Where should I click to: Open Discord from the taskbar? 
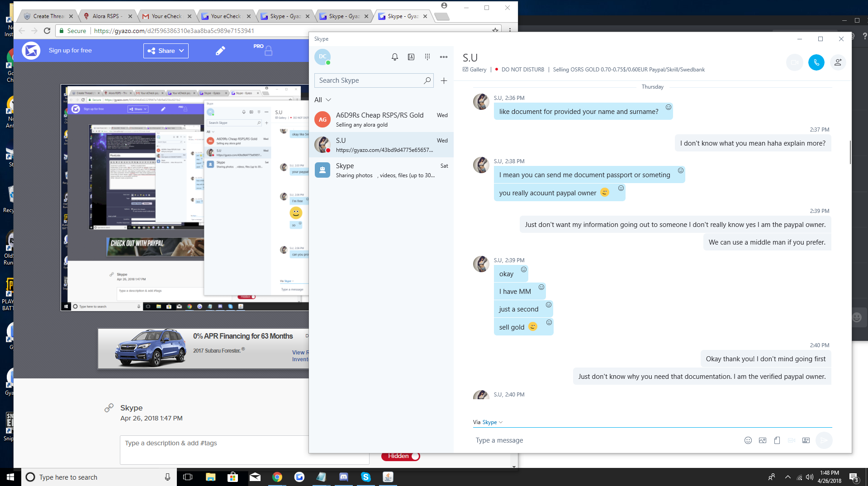tap(344, 477)
